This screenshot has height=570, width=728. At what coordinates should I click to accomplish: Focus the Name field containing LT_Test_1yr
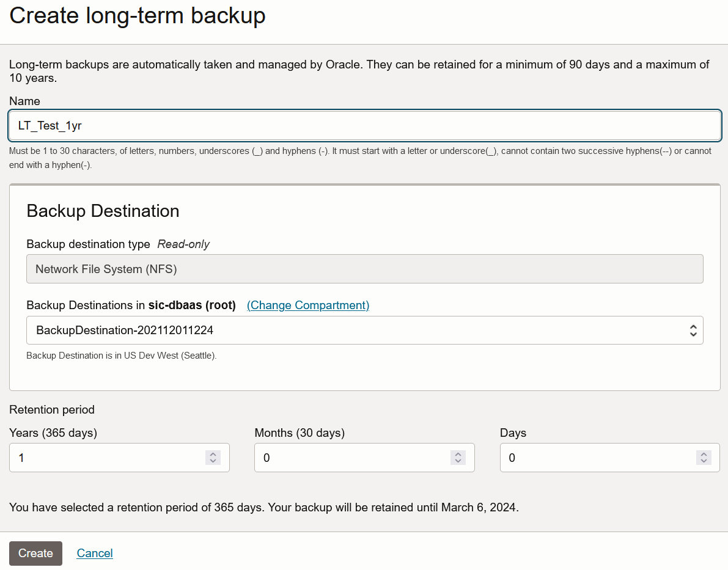point(364,125)
